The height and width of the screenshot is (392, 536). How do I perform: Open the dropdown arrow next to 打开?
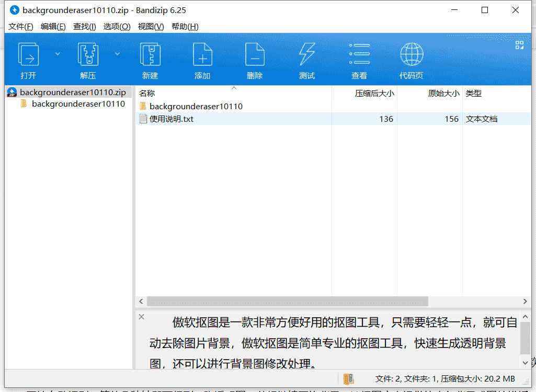tap(58, 54)
